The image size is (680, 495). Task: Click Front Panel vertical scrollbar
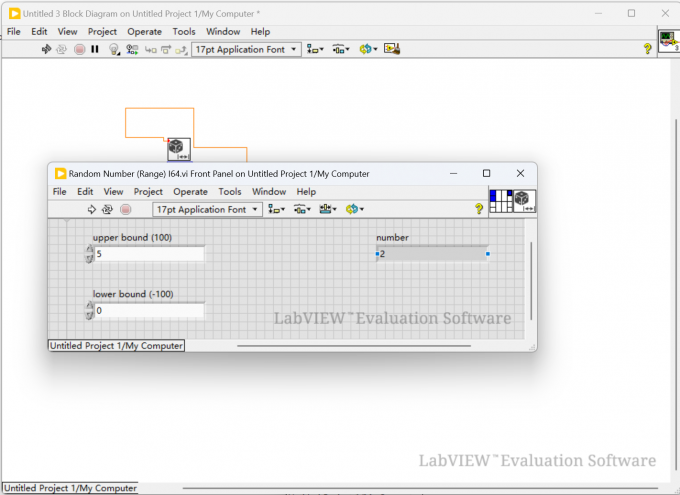531,281
